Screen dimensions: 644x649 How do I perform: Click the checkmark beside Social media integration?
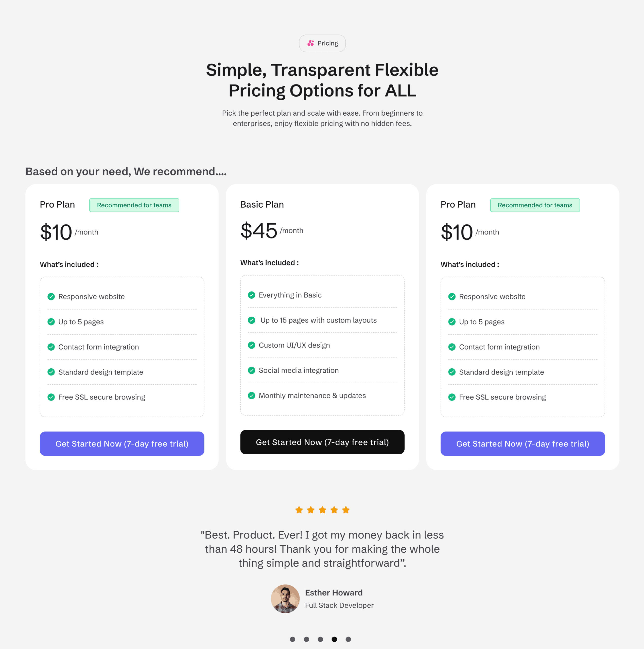click(x=251, y=371)
